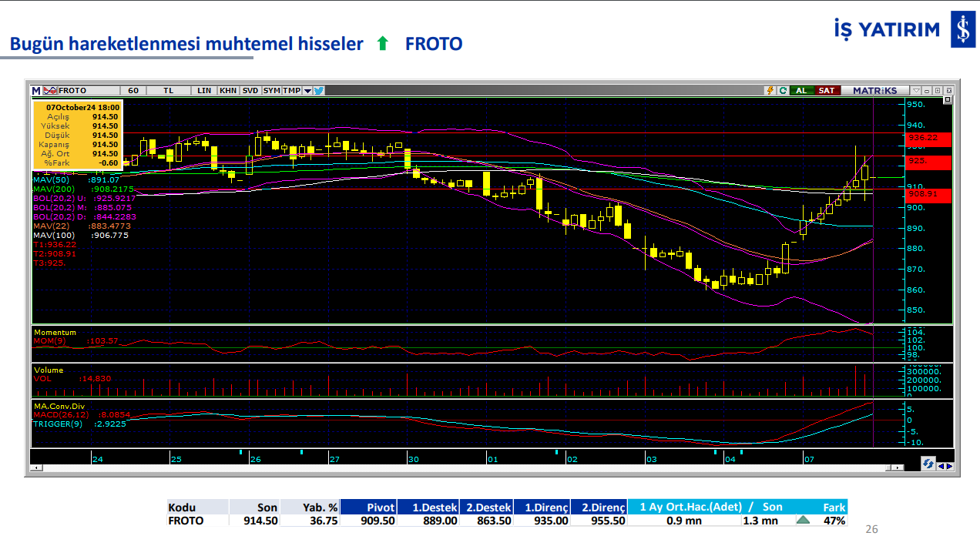Image resolution: width=980 pixels, height=536 pixels.
Task: Open dropdown arrow next to TMP
Action: [x=307, y=90]
